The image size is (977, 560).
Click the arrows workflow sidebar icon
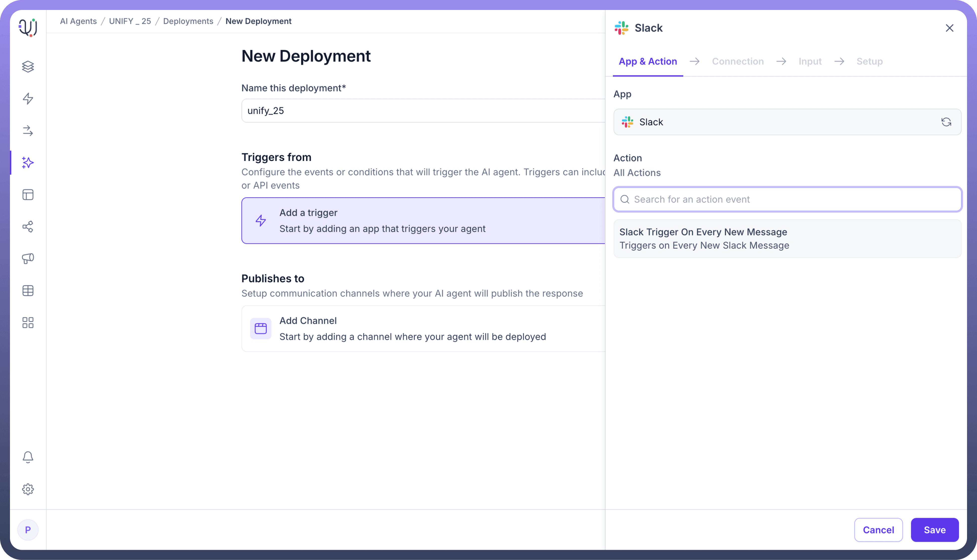[x=28, y=131]
